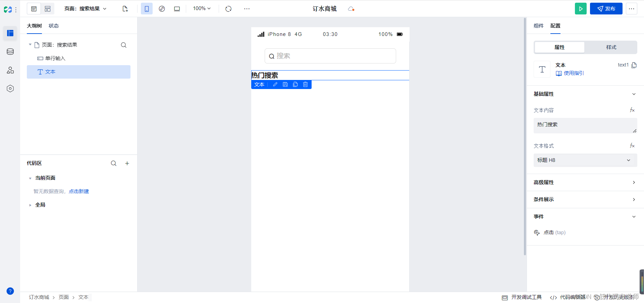
Task: Open the 标题 H8 format dropdown
Action: point(585,160)
